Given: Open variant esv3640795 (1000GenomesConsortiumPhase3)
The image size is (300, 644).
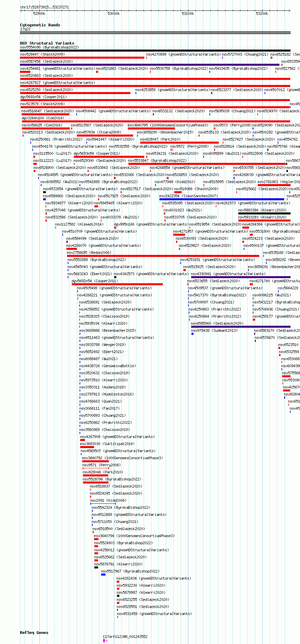Looking at the screenshot, I should click(168, 125).
